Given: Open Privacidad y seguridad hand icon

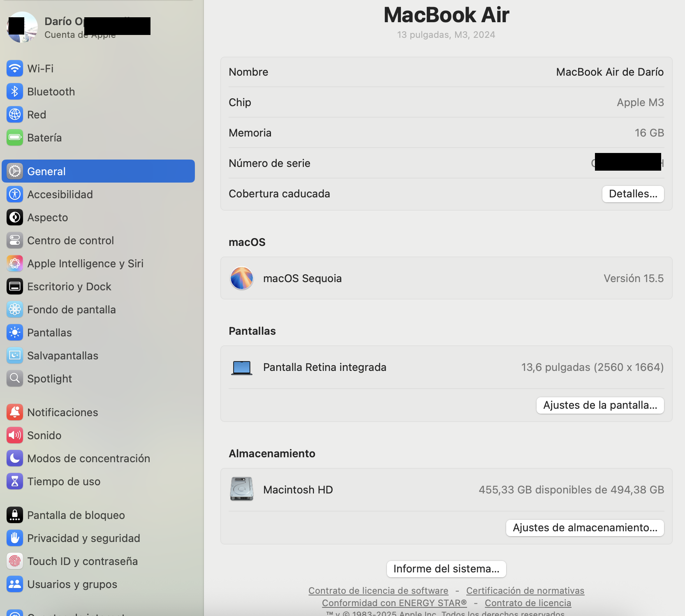Looking at the screenshot, I should pos(15,538).
